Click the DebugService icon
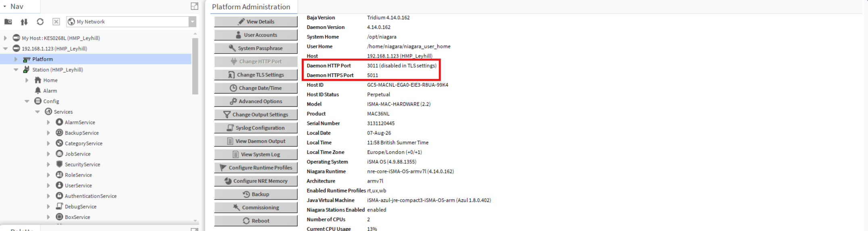 point(59,206)
